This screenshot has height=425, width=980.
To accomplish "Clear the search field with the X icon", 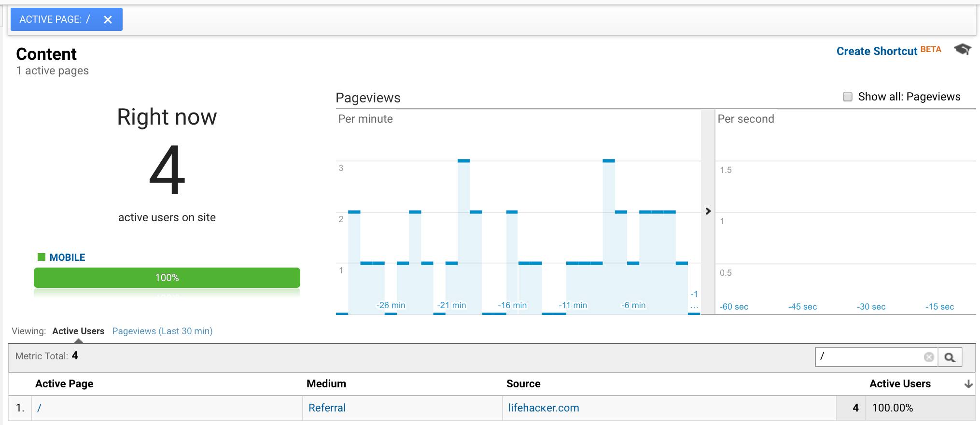I will [929, 357].
